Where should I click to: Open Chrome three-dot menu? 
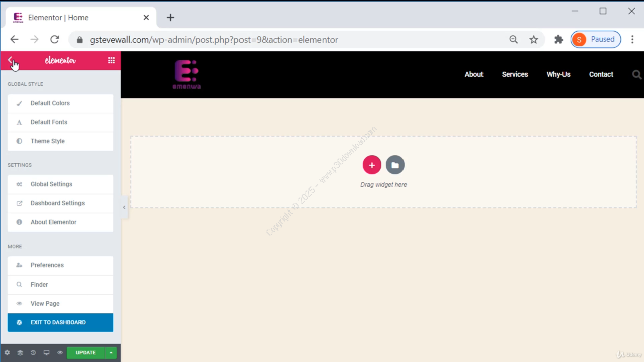tap(632, 39)
